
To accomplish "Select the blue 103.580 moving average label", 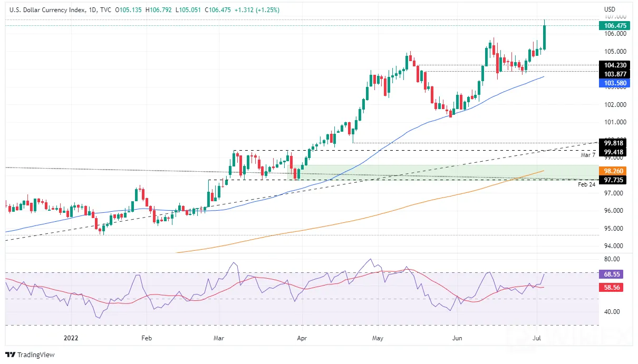I will point(615,83).
